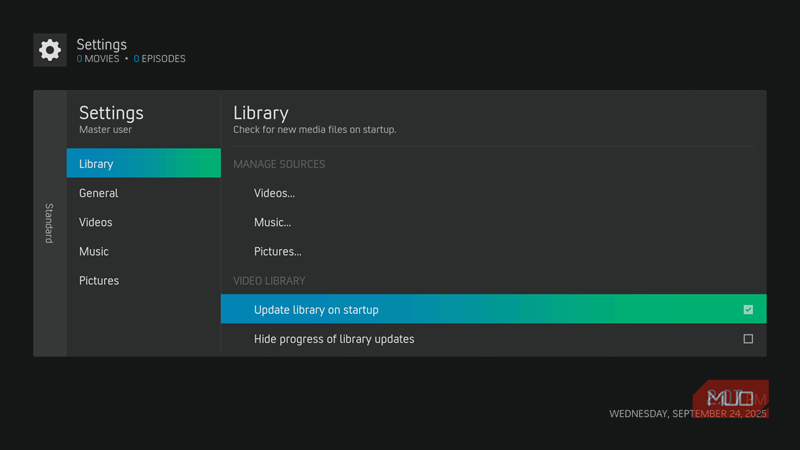Click the "0 EPISODES" count in header
This screenshot has width=800, height=450.
pos(160,59)
